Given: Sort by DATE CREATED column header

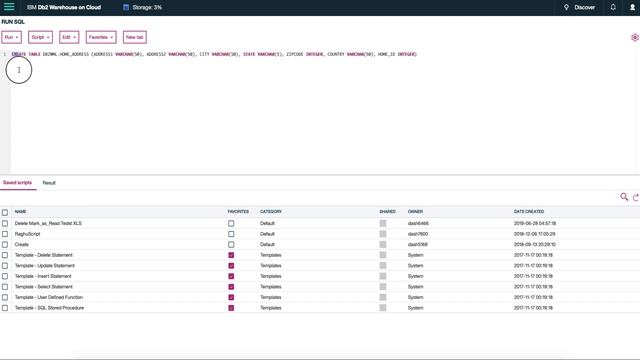Looking at the screenshot, I should pos(529,211).
